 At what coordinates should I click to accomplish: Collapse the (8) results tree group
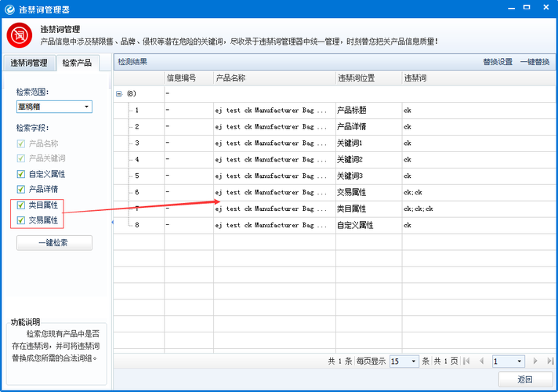coord(119,93)
